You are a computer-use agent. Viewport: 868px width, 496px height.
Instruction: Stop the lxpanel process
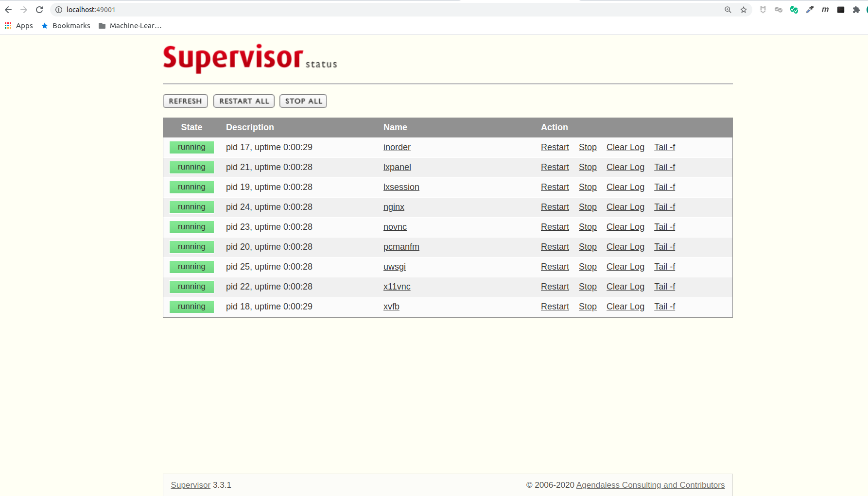click(x=588, y=167)
